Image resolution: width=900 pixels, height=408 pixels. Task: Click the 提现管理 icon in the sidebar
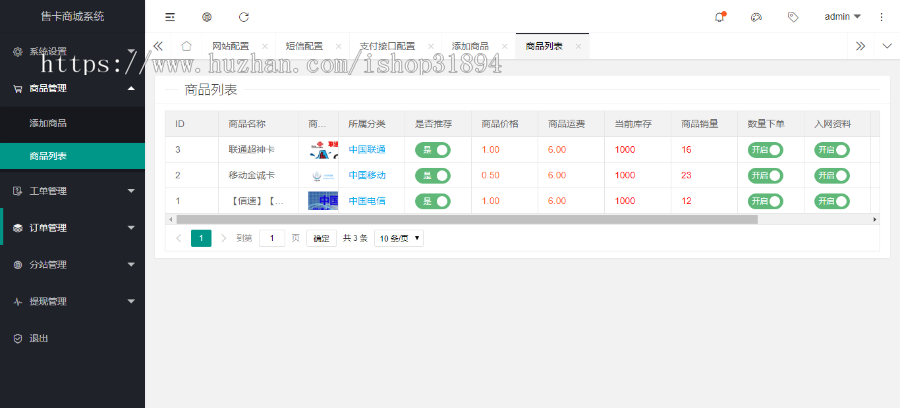click(18, 301)
